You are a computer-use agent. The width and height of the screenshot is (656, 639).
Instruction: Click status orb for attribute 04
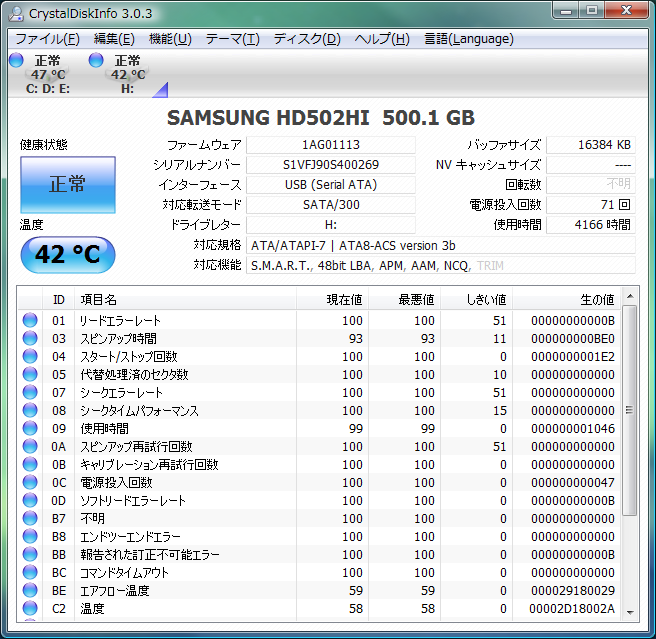pos(30,356)
